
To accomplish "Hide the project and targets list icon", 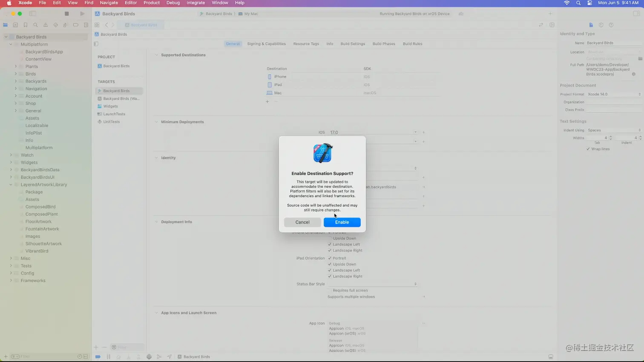I will pos(96,44).
